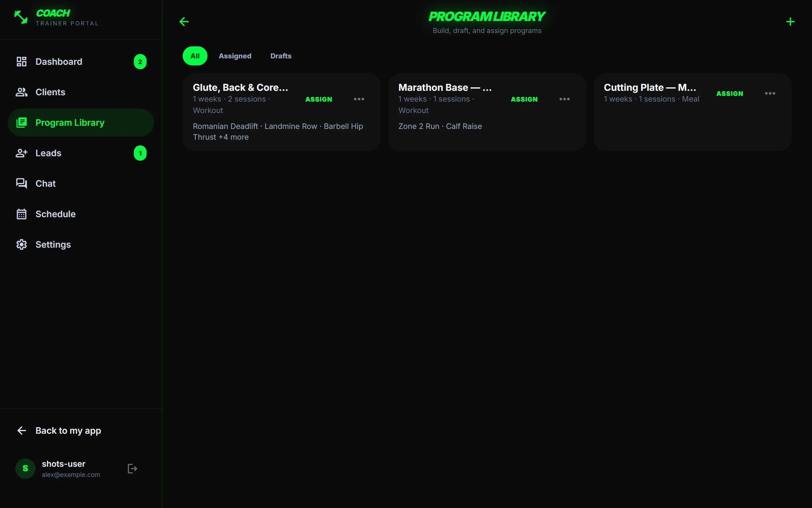This screenshot has height=508, width=812.
Task: Click the shots-user name text
Action: (63, 464)
